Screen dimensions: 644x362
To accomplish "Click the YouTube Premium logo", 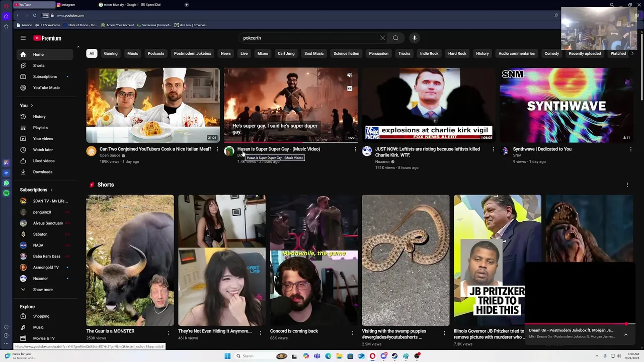I will [47, 38].
